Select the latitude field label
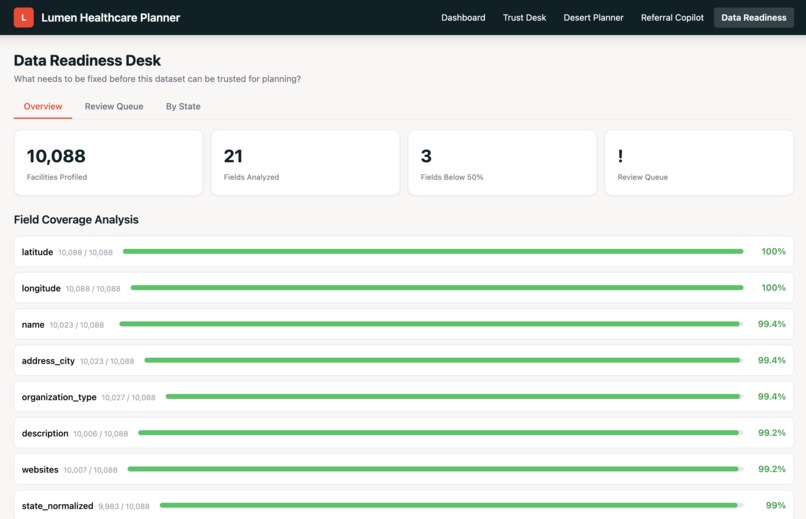 [37, 252]
